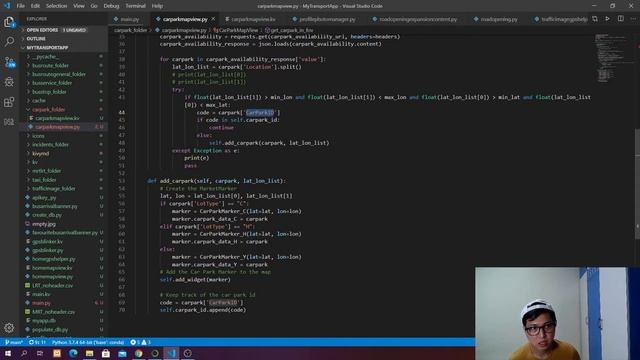
Task: Open Task View on the taskbar
Action: click(x=40, y=353)
